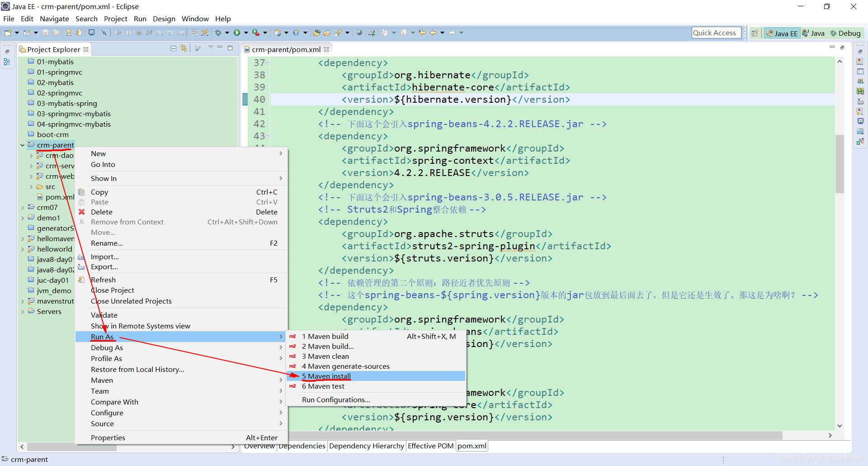The image size is (868, 466).
Task: Open the Debug toolbar button dropdown arrow
Action: click(x=227, y=33)
